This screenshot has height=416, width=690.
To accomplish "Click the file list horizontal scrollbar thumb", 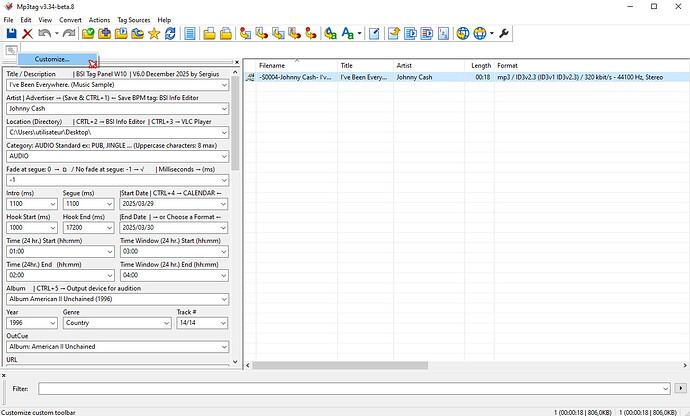I will pos(340,365).
